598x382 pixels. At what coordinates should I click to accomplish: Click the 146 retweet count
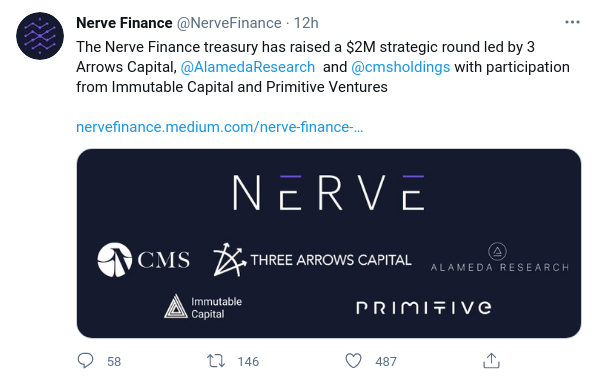[x=248, y=361]
